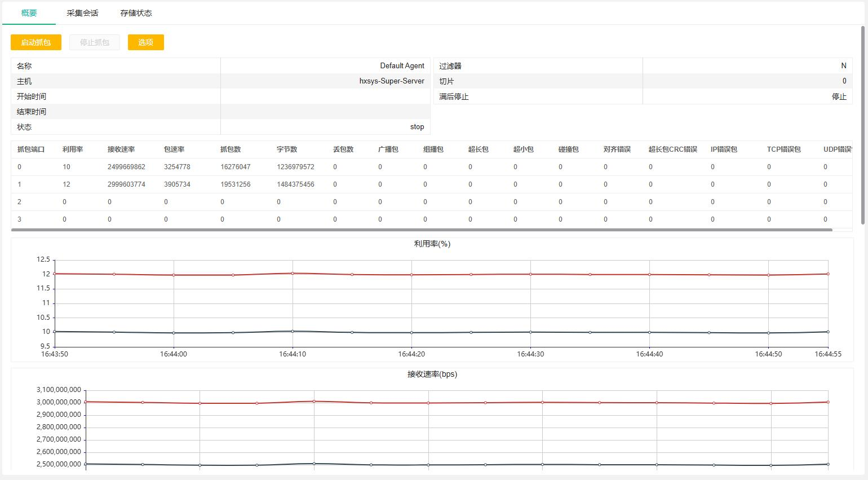868x480 pixels.
Task: Click the 启动抓包 button
Action: tap(36, 42)
